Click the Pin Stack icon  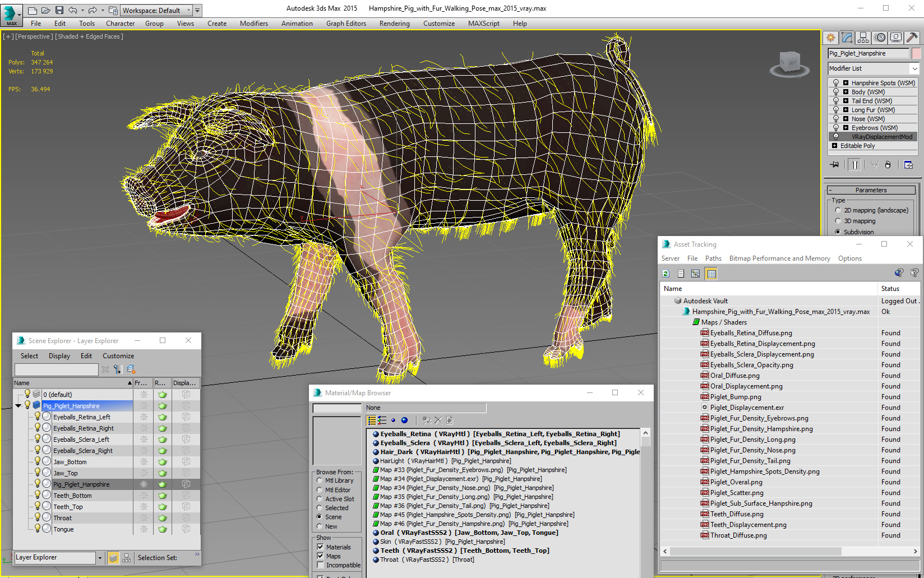pyautogui.click(x=835, y=165)
